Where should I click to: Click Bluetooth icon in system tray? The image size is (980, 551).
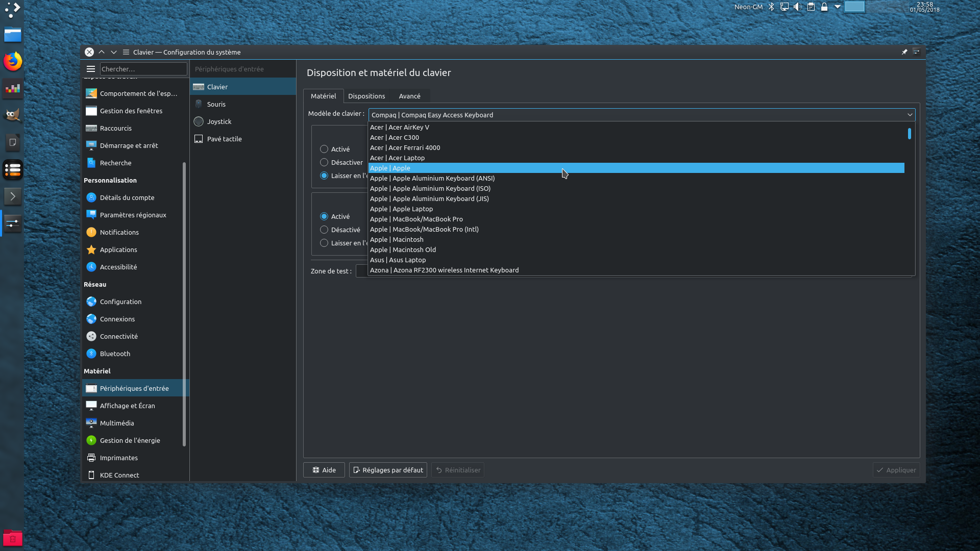(771, 7)
